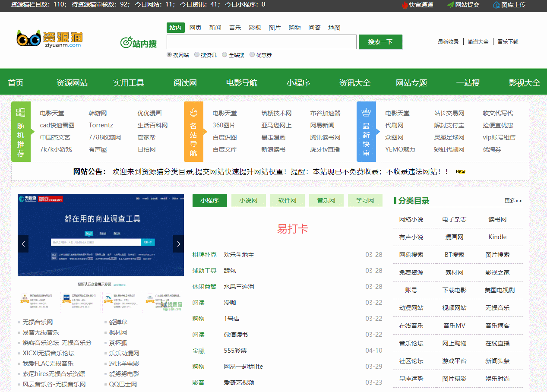Image resolution: width=547 pixels, height=392 pixels.
Task: Open 资源网站 in the navigation bar
Action: pos(72,83)
